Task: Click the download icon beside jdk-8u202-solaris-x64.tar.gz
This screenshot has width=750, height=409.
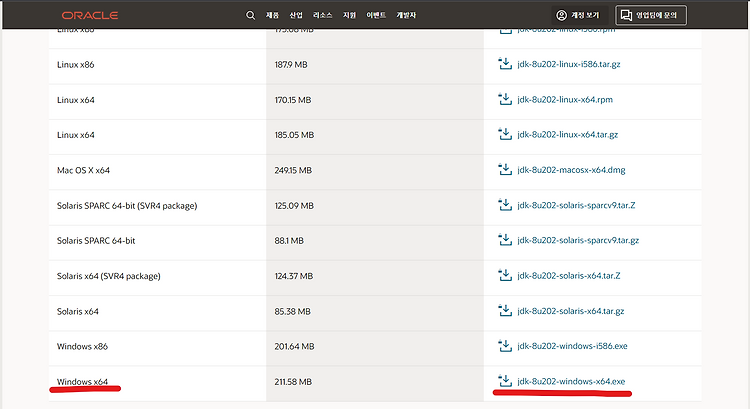Action: click(x=505, y=310)
